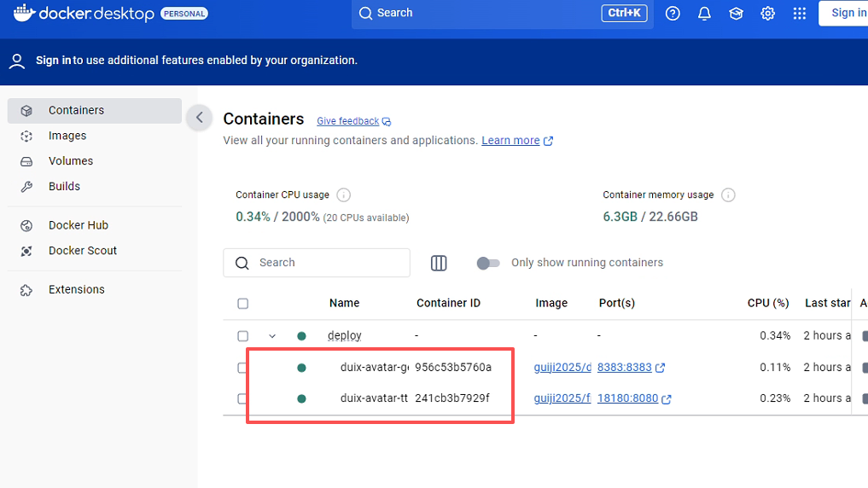Click running status dot for deploy

pyautogui.click(x=301, y=336)
